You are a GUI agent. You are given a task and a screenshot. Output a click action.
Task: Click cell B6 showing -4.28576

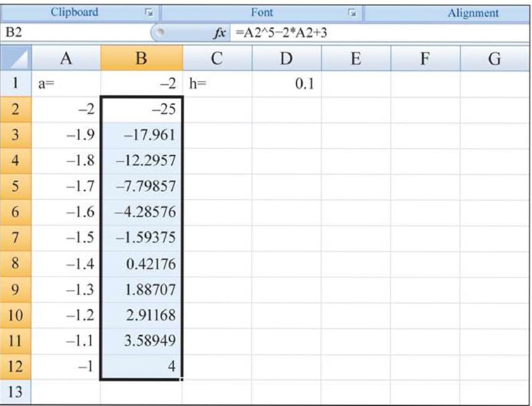tap(142, 212)
